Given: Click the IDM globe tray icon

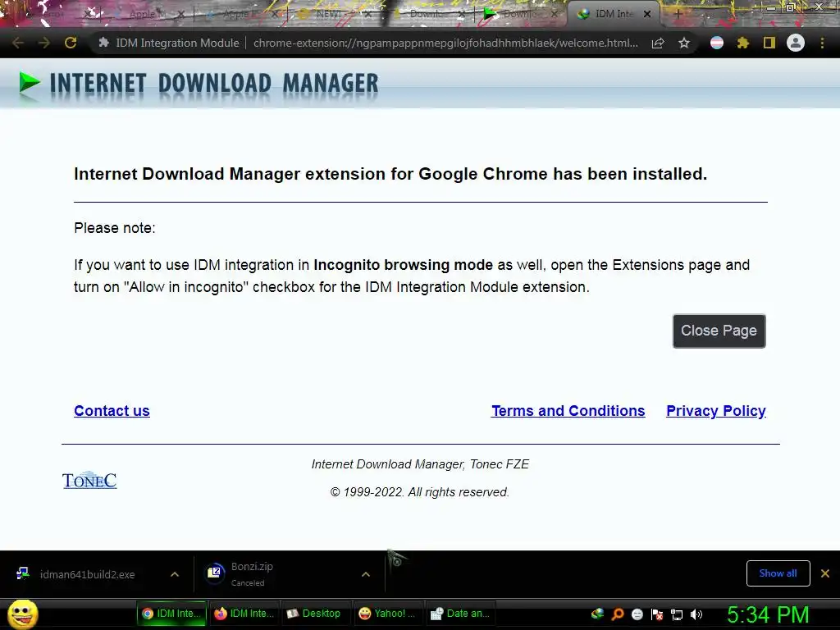Looking at the screenshot, I should (597, 614).
